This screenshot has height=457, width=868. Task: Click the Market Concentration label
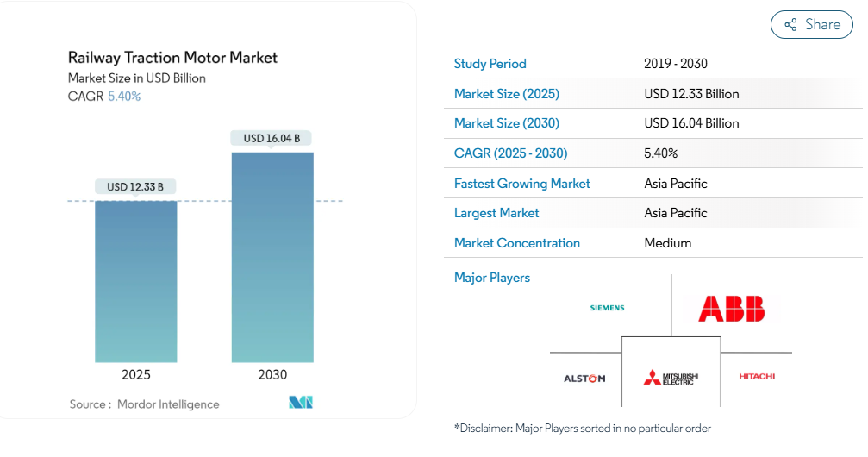(x=517, y=243)
